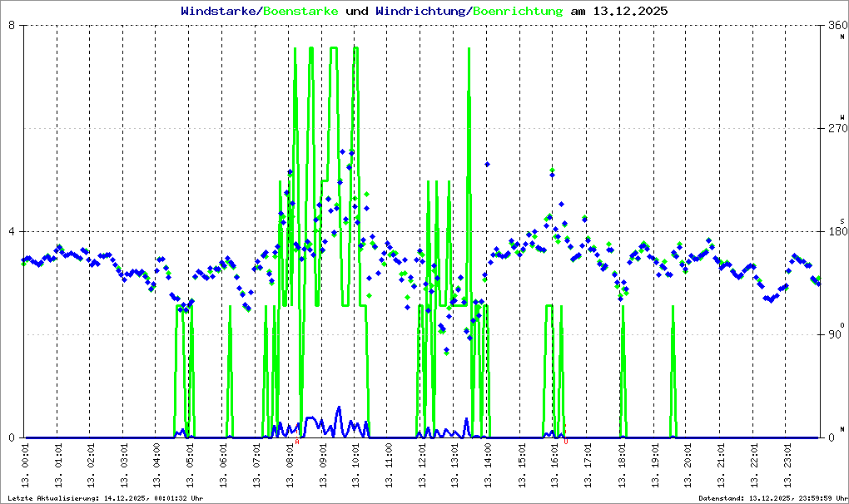Click the time label '13. 09:01'
The width and height of the screenshot is (849, 504).
[323, 465]
